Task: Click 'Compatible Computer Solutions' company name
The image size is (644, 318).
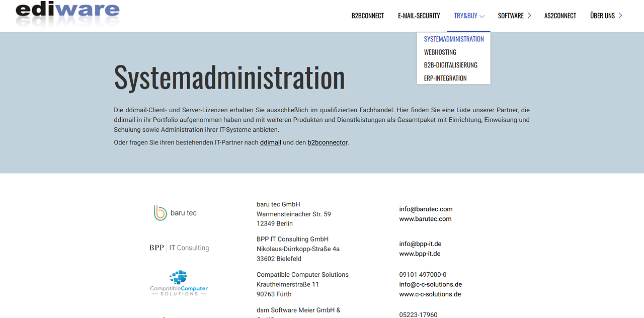Action: coord(303,275)
